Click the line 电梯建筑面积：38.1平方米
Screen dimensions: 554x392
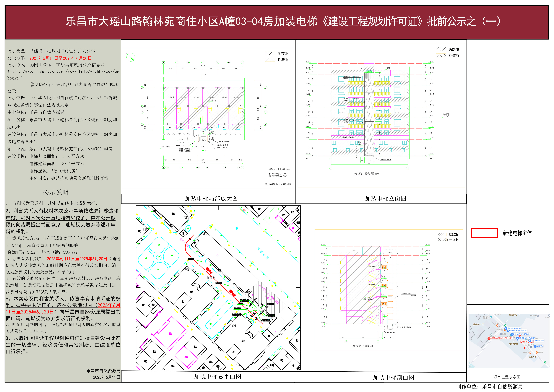click(57, 164)
